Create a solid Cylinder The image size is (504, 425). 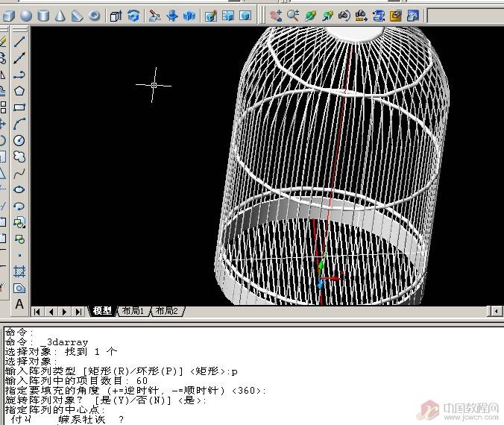click(x=43, y=15)
